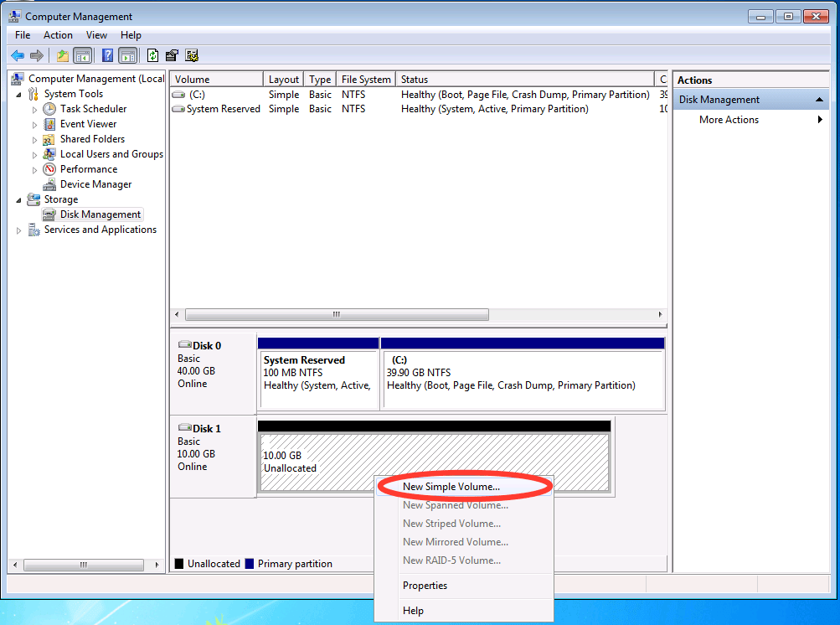840x625 pixels.
Task: Expand More Actions in the Actions pane
Action: 728,119
